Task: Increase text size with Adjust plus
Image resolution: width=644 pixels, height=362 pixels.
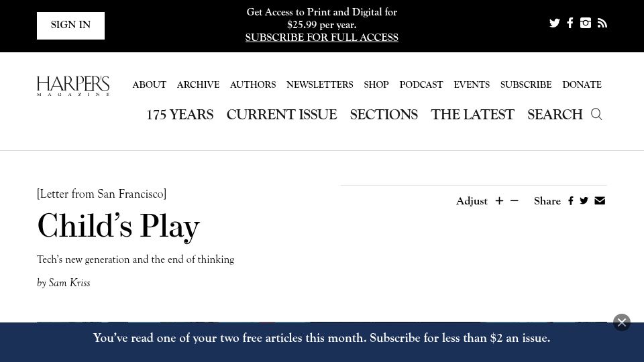Action: pyautogui.click(x=499, y=200)
